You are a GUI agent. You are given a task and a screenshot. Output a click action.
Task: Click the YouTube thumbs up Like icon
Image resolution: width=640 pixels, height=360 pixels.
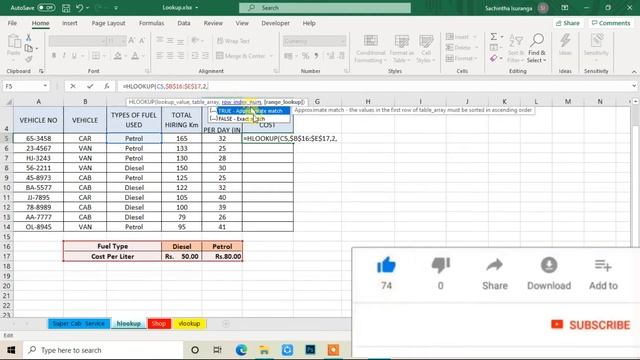[386, 265]
